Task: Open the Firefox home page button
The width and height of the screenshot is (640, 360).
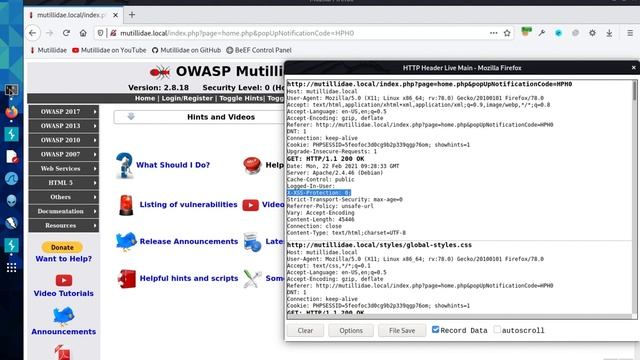Action: 83,33
